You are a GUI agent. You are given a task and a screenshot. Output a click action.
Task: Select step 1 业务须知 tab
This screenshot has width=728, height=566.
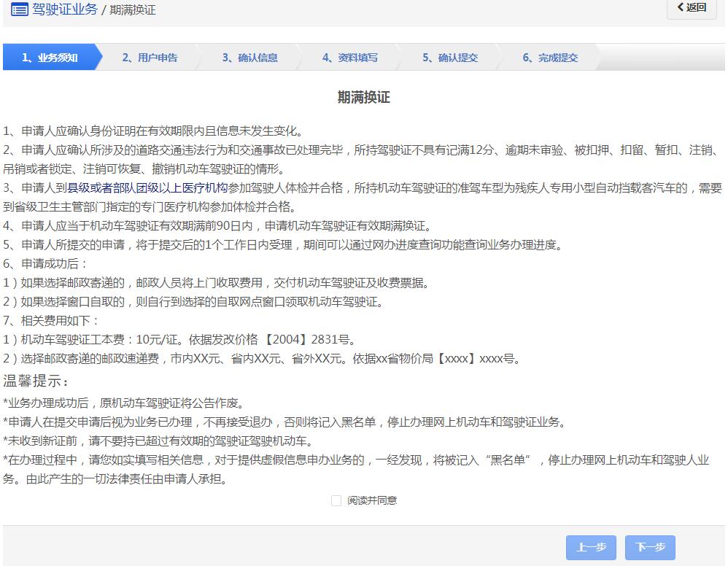(49, 57)
